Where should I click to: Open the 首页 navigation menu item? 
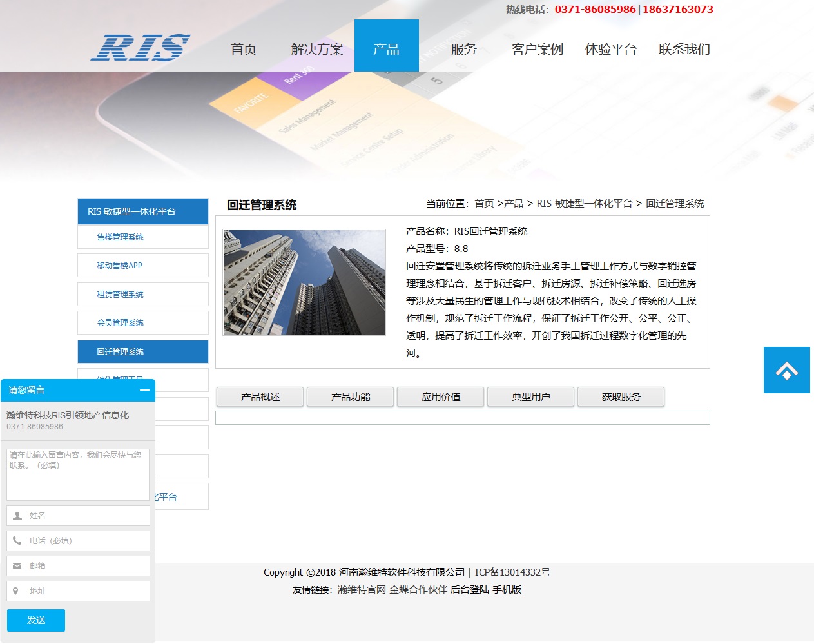pyautogui.click(x=244, y=49)
